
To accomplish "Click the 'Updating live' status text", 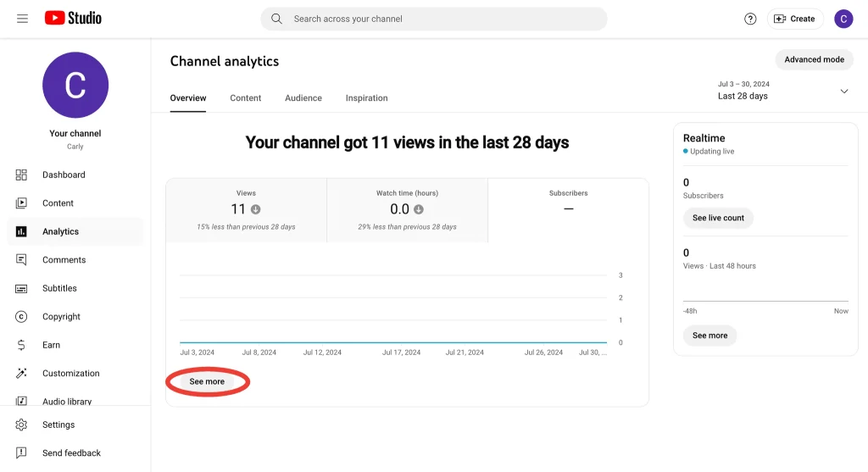I will 712,151.
